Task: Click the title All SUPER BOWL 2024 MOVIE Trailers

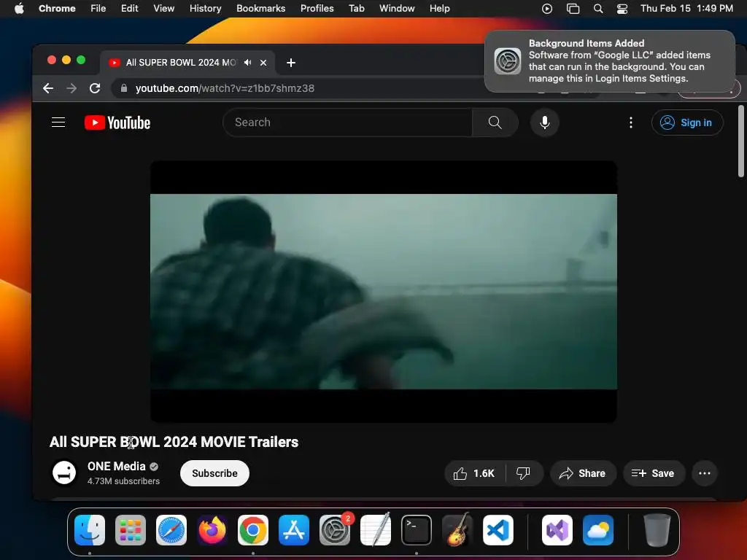Action: (174, 442)
